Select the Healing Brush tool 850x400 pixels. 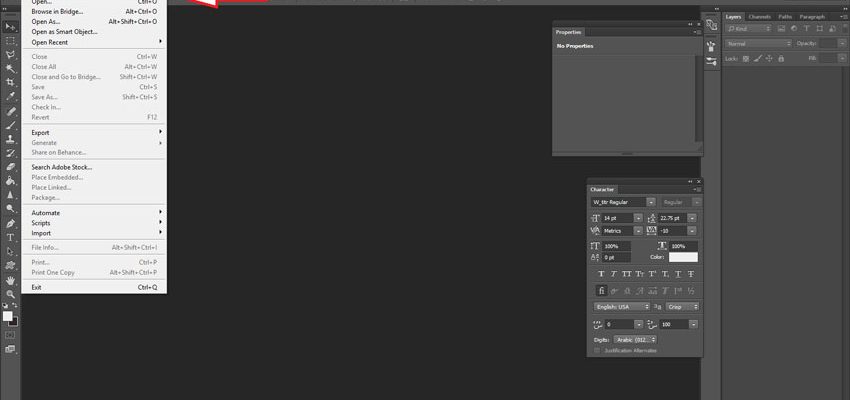coord(10,111)
